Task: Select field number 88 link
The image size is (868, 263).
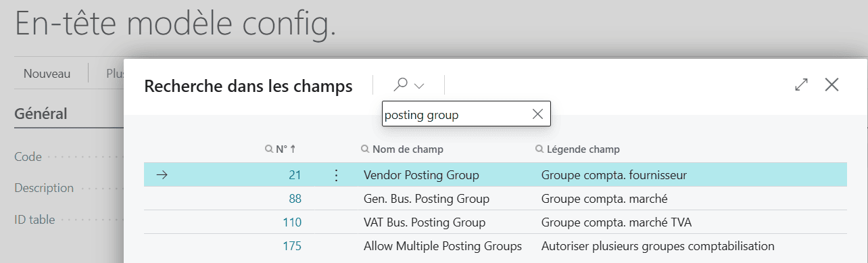Action: click(x=295, y=199)
